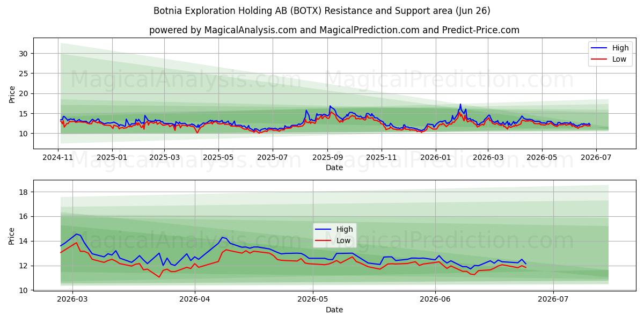Click the '2024-11' date tick label
Viewport: 644px width, 322px height.
[x=58, y=158]
